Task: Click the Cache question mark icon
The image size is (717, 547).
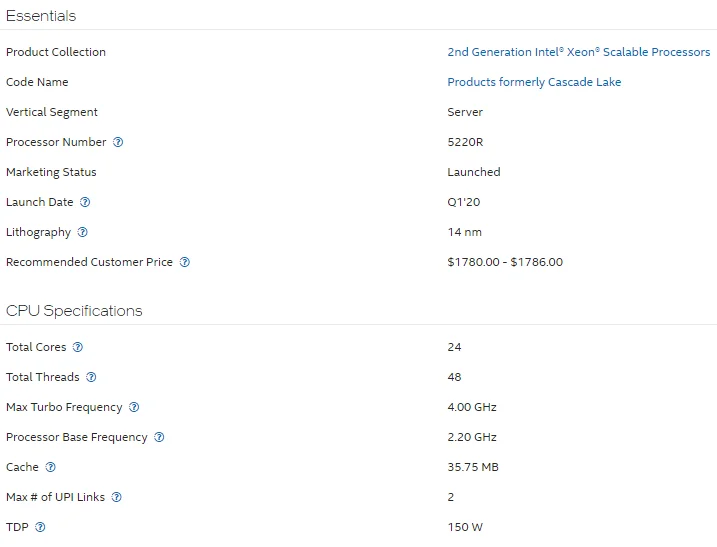Action: coord(50,467)
